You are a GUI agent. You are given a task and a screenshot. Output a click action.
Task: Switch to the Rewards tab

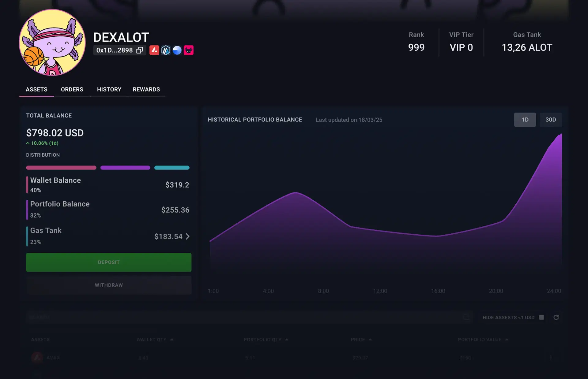coord(146,89)
